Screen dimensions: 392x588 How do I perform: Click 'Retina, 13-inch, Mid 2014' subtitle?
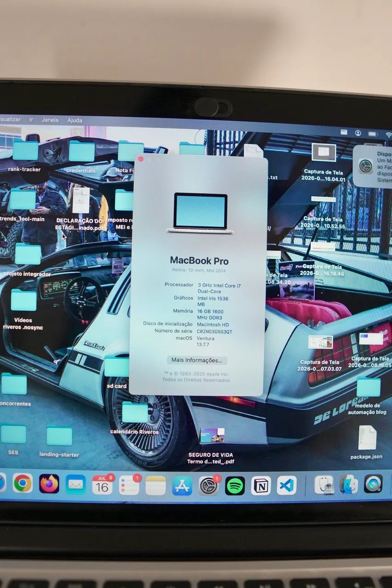tap(199, 270)
